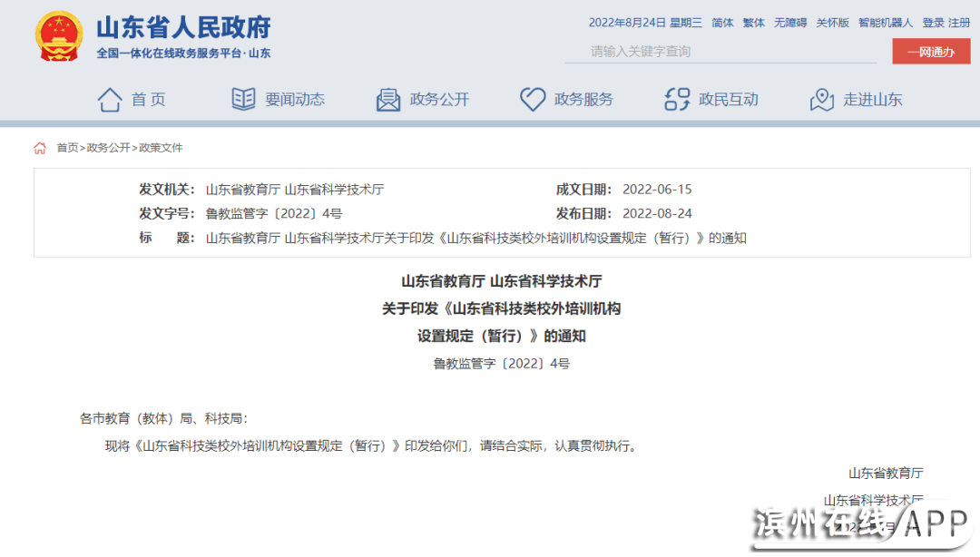Open the 政务服务 navigation menu
980x557 pixels.
coord(583,100)
